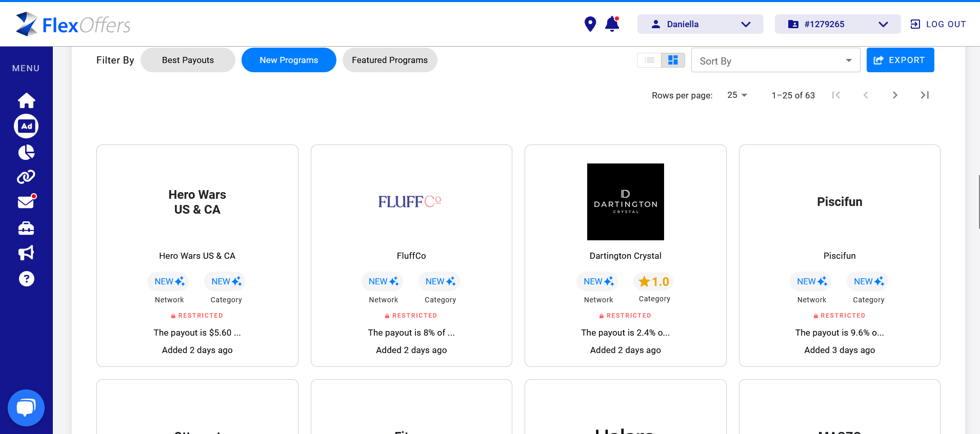Image resolution: width=980 pixels, height=434 pixels.
Task: Select the Featured Programs filter tab
Action: pos(390,60)
